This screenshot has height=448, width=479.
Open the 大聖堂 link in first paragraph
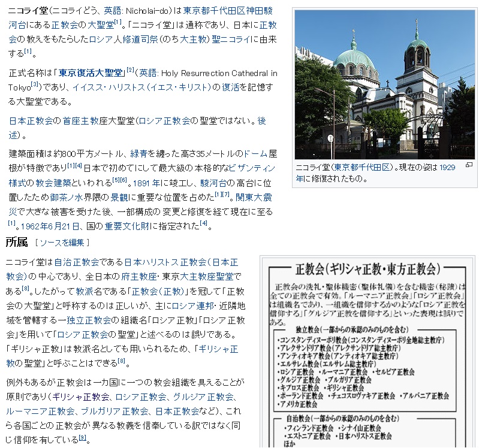(101, 25)
